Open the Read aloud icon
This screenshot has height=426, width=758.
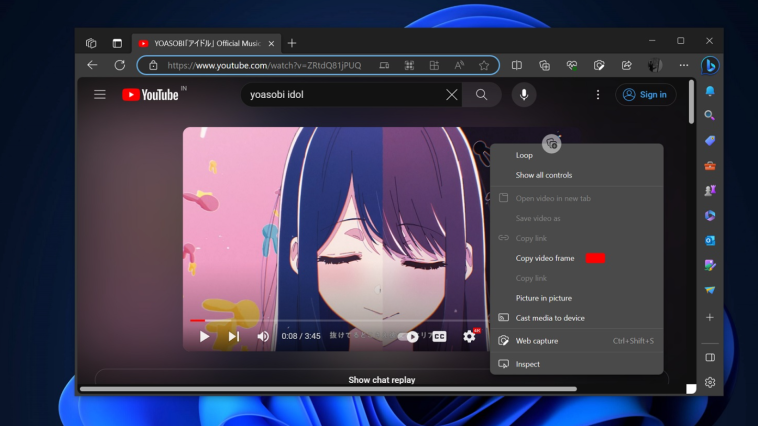(459, 65)
